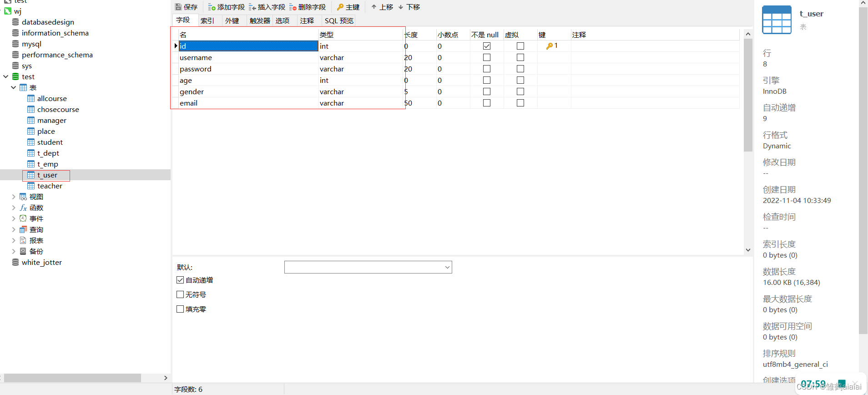
Task: Click the t_emp table icon
Action: (x=31, y=164)
